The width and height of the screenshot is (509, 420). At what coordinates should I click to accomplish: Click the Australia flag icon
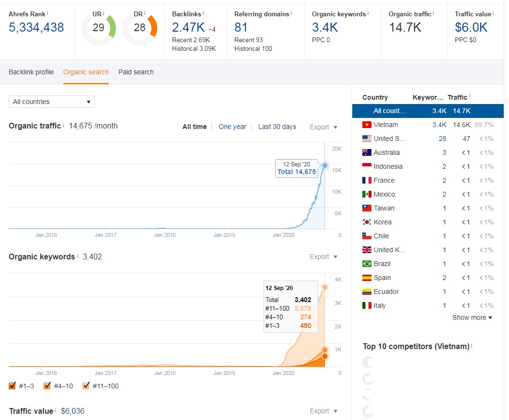click(x=367, y=152)
